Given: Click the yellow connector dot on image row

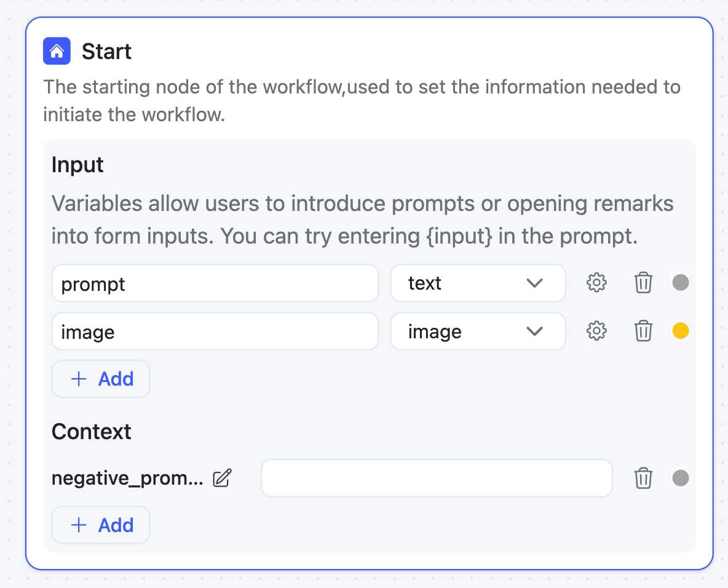Looking at the screenshot, I should pyautogui.click(x=681, y=332).
